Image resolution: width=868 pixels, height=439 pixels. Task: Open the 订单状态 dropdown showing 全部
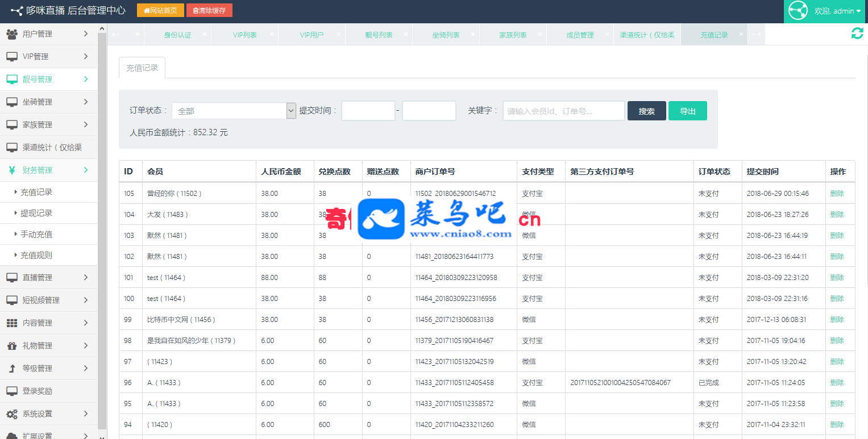coord(234,111)
